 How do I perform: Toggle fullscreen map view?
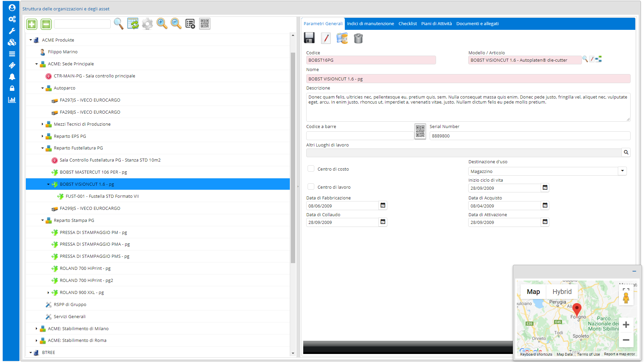coord(626,290)
